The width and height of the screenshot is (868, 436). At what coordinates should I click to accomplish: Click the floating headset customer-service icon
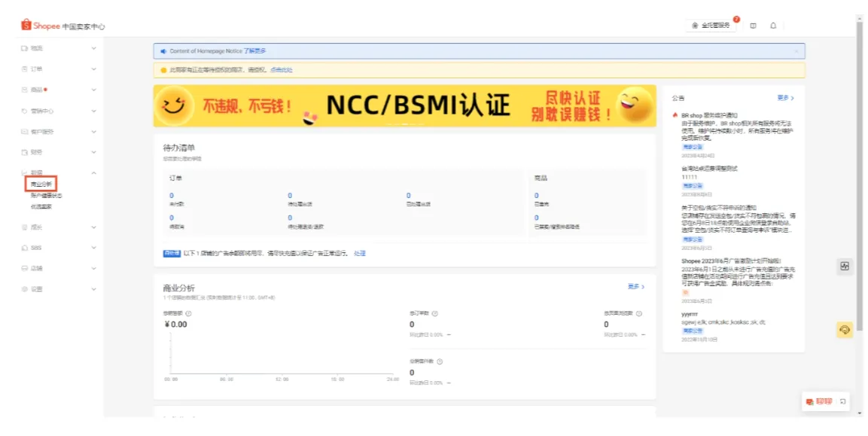(x=844, y=331)
